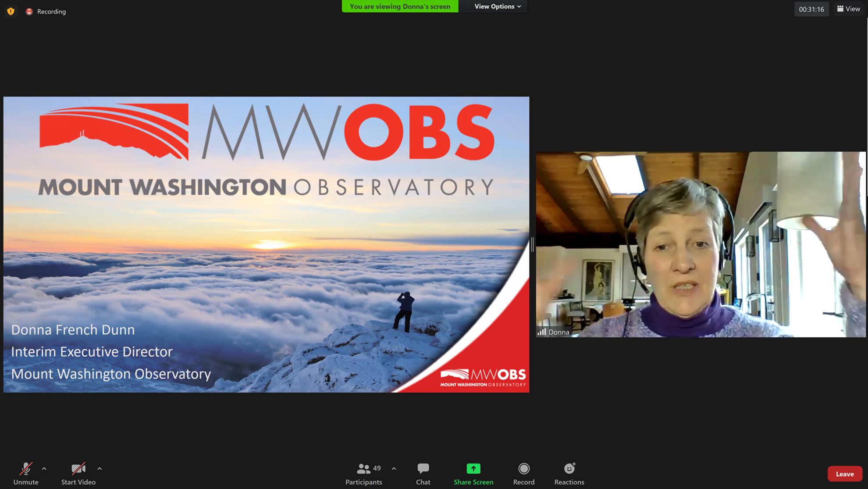
Task: Select Donna's video thumbnail
Action: point(701,244)
